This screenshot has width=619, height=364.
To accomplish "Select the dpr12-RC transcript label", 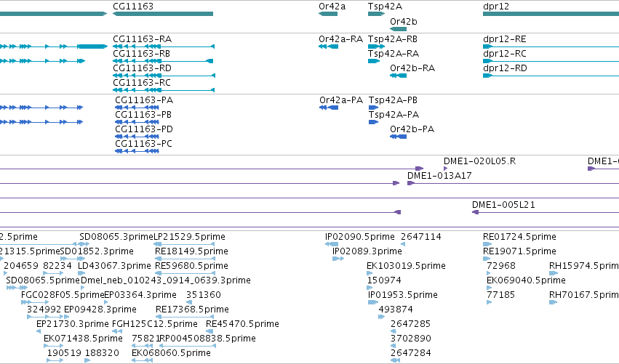I will [505, 54].
